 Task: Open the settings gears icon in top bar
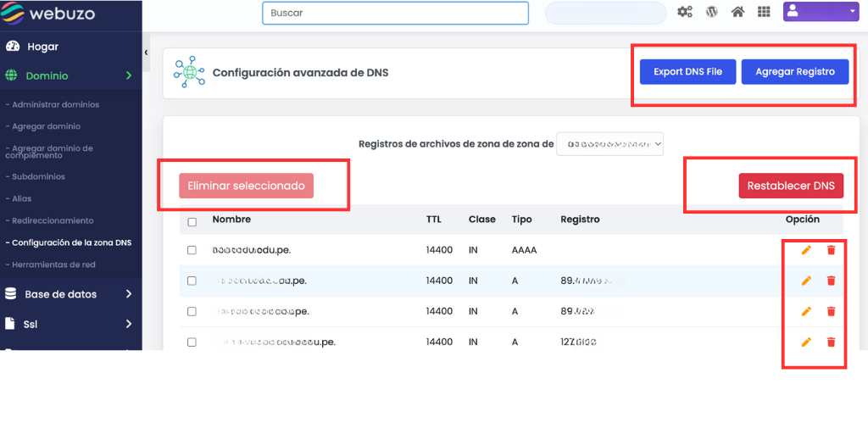coord(685,13)
